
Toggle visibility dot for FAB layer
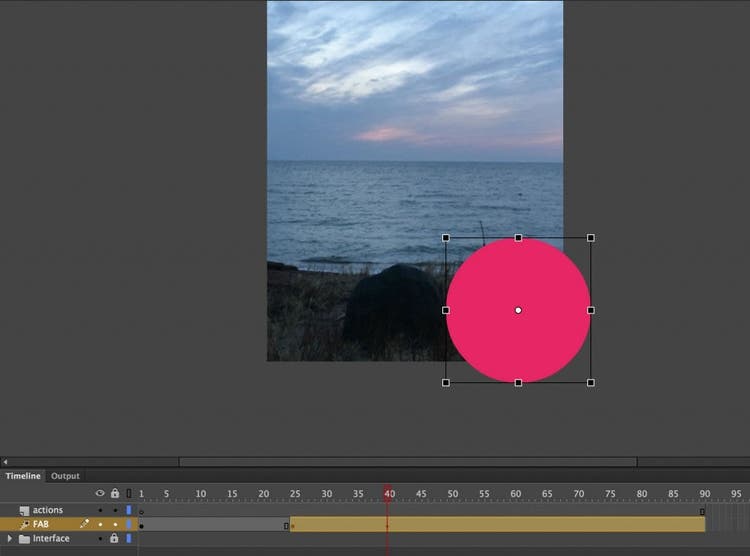pos(99,524)
